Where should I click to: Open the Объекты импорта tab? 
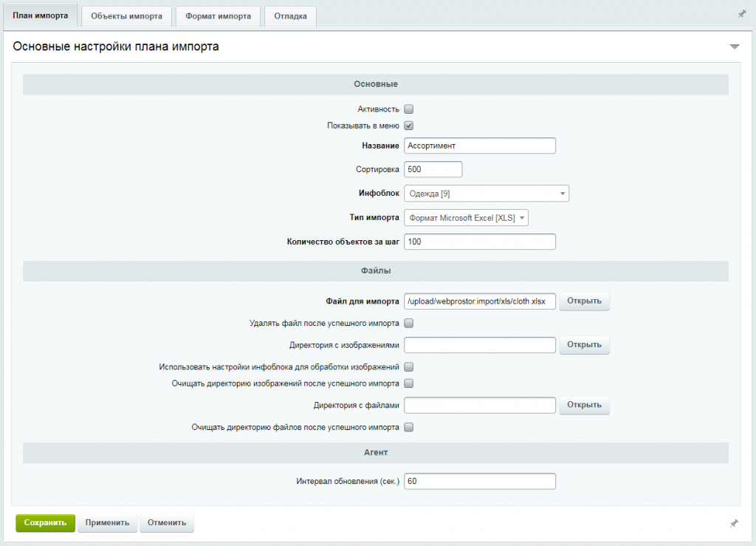127,16
